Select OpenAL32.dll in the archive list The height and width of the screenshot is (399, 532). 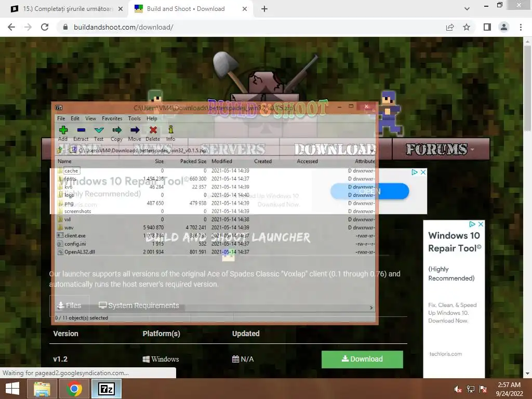[x=79, y=252]
